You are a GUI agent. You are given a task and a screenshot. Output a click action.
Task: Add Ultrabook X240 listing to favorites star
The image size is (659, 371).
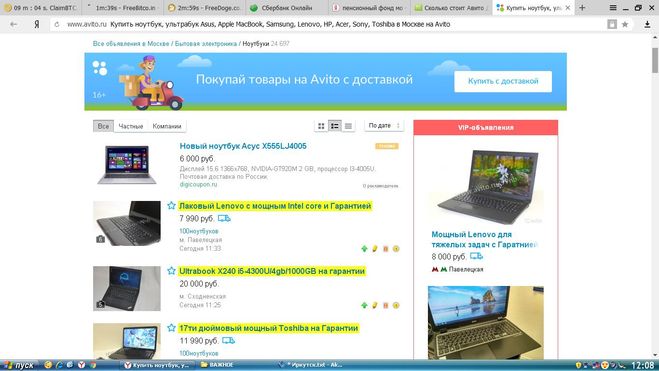171,271
